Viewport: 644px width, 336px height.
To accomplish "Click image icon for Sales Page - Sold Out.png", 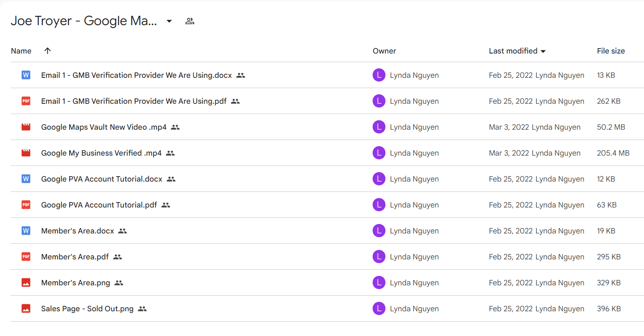I will click(26, 308).
